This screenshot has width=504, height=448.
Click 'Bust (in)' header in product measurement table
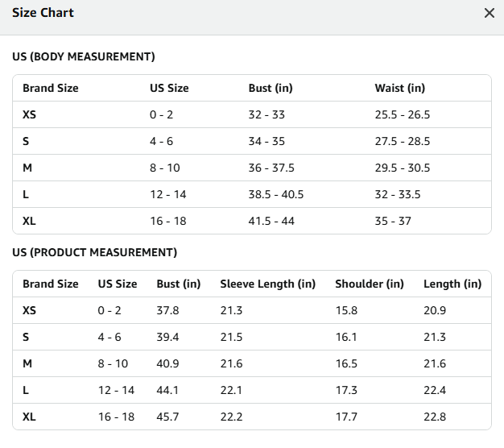[x=179, y=284]
